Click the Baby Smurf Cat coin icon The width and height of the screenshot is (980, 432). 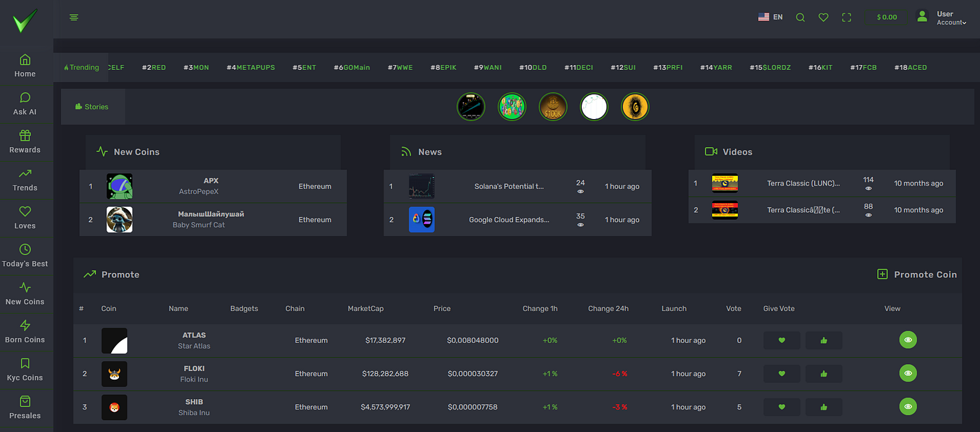click(119, 220)
